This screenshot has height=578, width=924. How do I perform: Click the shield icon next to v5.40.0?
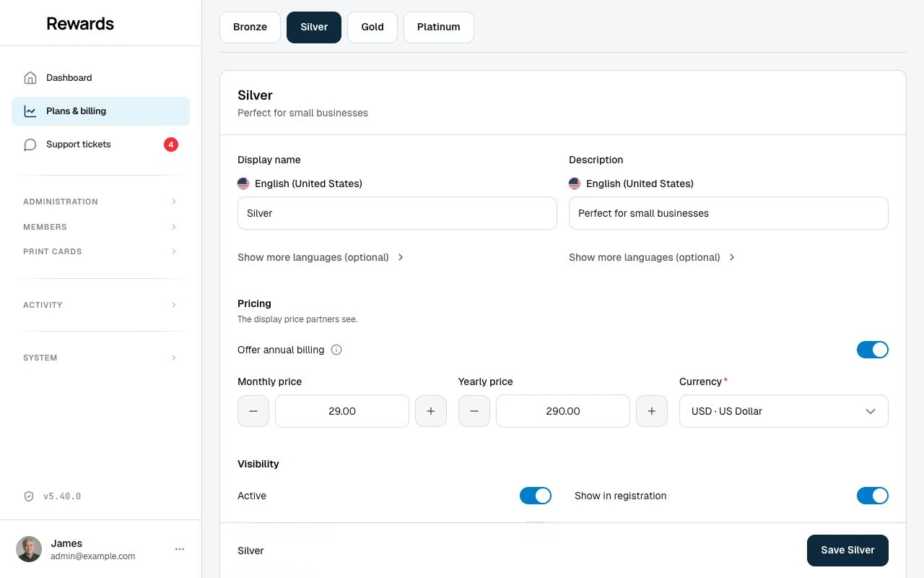29,496
